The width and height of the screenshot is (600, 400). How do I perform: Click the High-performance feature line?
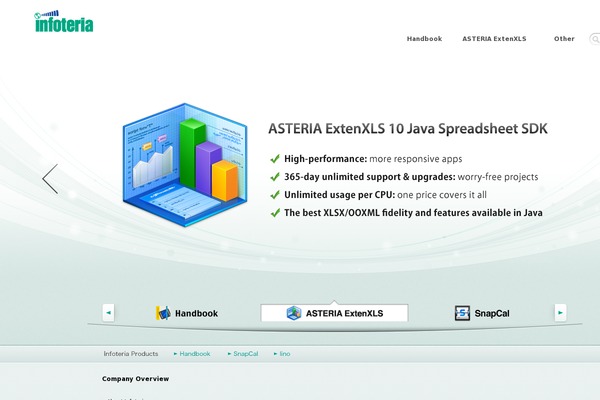coord(366,159)
